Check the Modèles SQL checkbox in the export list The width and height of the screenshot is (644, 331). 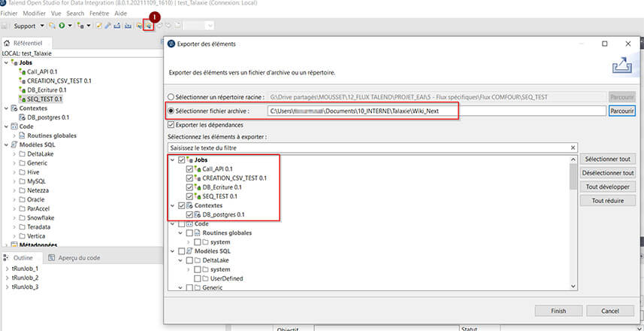click(182, 251)
